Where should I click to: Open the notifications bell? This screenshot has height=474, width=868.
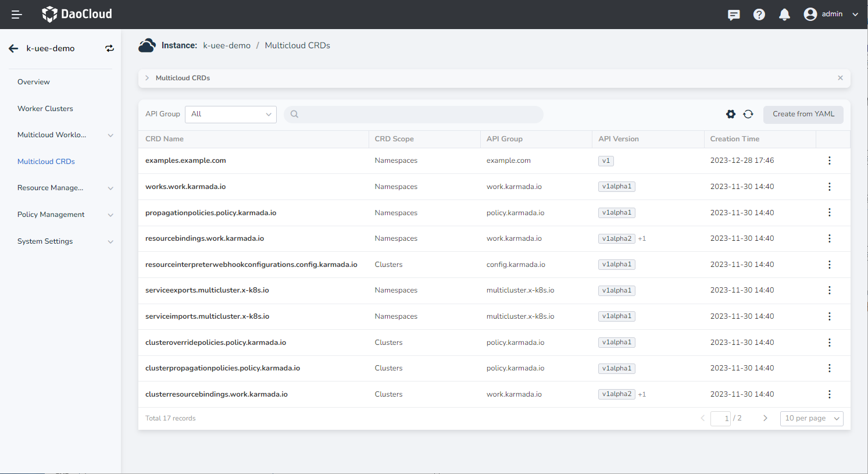(784, 15)
